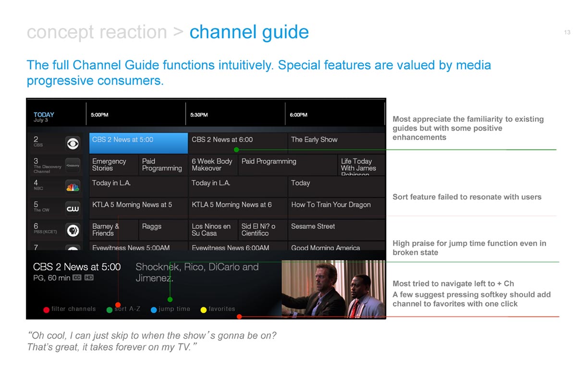Select Today in L.A. under the 5:30PM column
The image size is (588, 380).
tap(238, 186)
